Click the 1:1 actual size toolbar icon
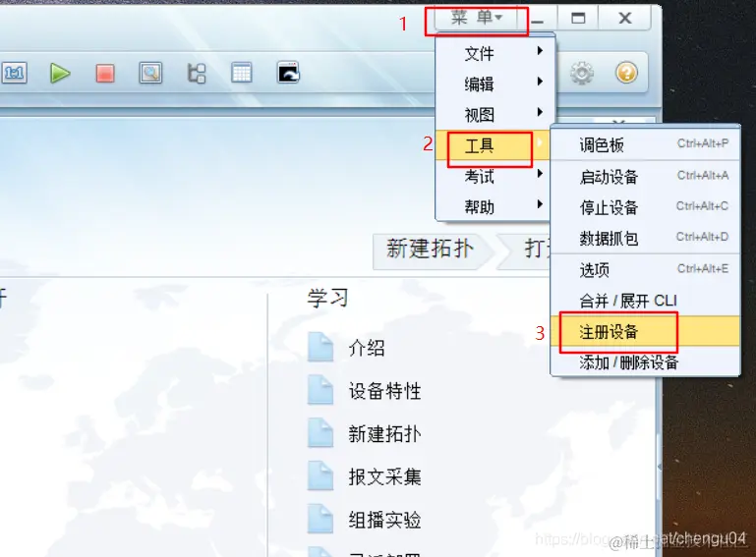756x557 pixels. [14, 74]
